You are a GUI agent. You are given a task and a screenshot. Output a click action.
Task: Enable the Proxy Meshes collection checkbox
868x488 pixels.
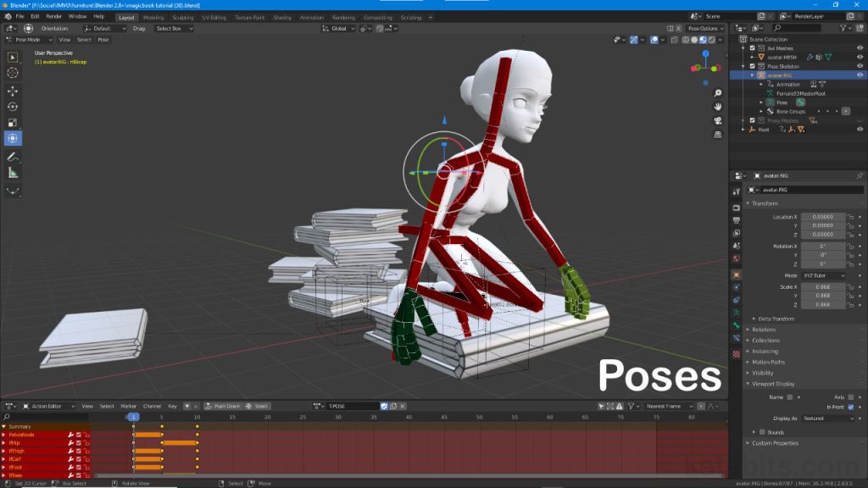(x=752, y=121)
